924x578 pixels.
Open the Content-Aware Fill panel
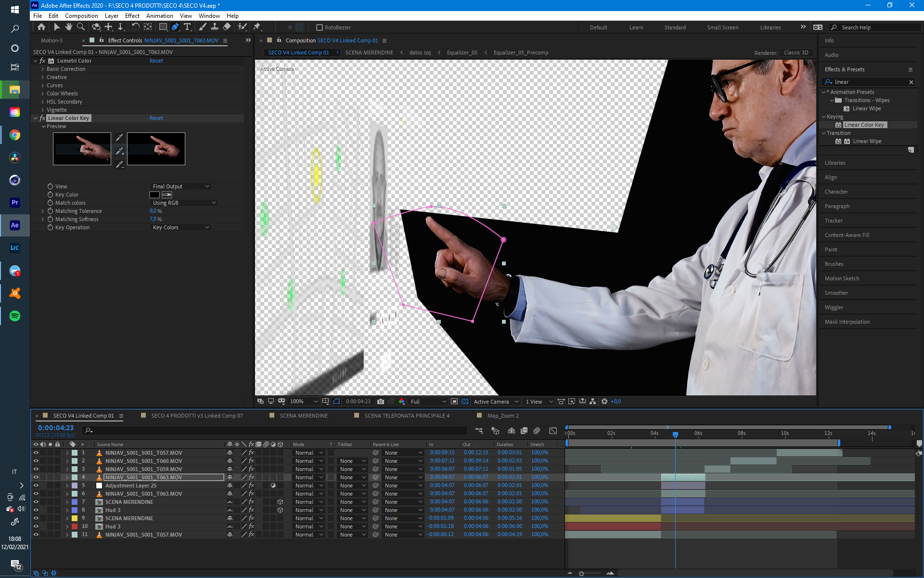point(847,235)
